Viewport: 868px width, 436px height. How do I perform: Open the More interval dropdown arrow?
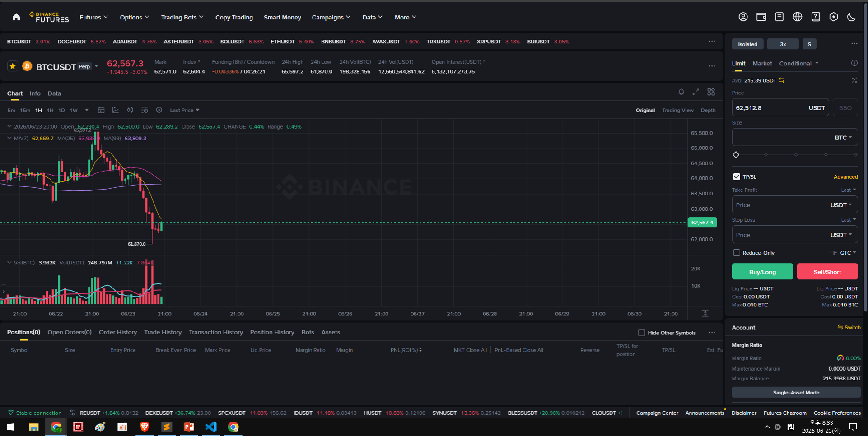(x=87, y=110)
